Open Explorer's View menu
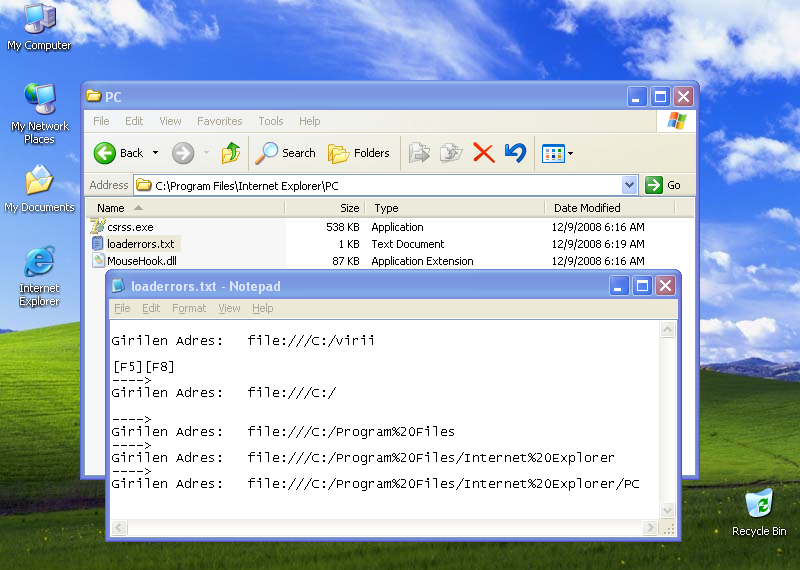The width and height of the screenshot is (800, 570). pos(170,121)
